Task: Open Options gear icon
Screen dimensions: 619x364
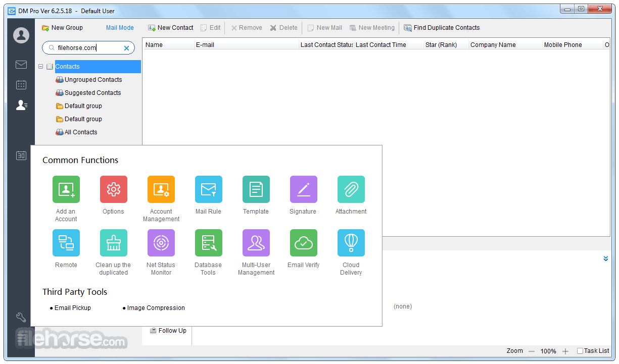Action: [114, 189]
